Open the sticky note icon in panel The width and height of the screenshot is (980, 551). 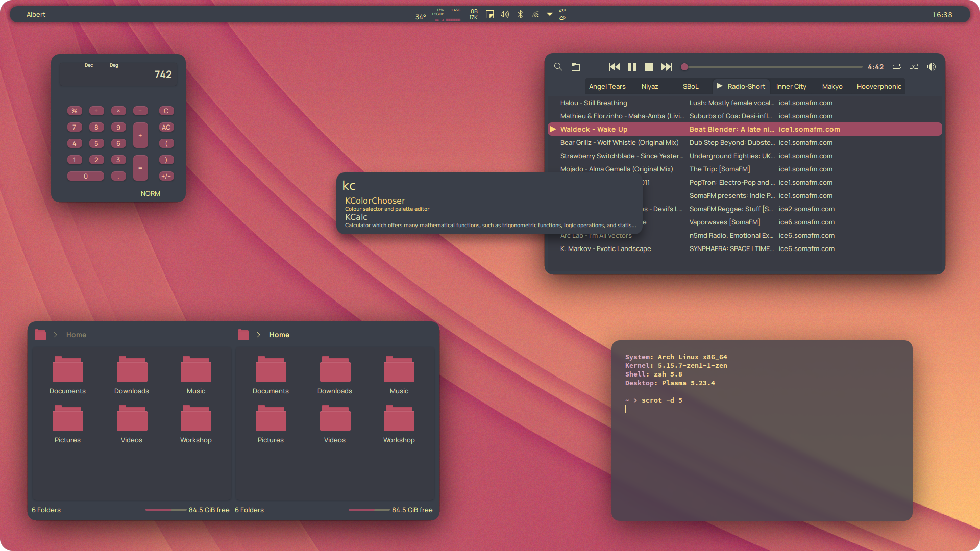click(489, 14)
